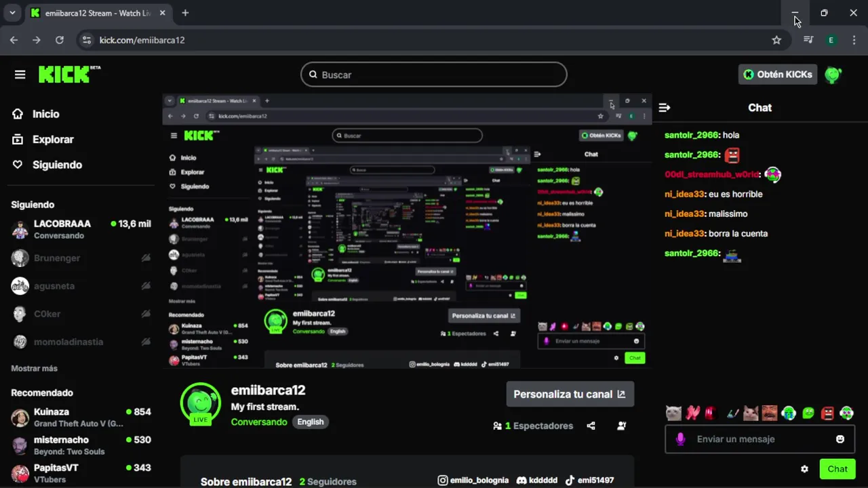The image size is (868, 488).
Task: Open Brunenger channel in sidebar
Action: point(81,258)
